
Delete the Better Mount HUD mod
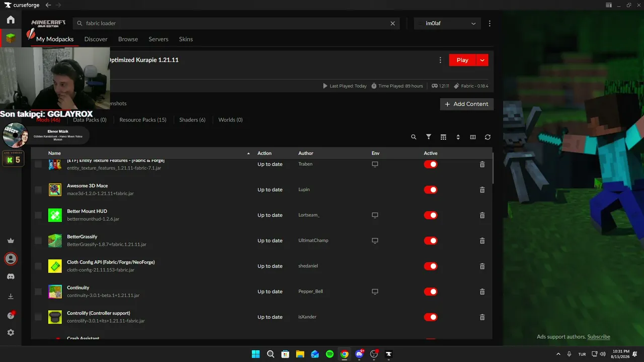[x=482, y=215]
